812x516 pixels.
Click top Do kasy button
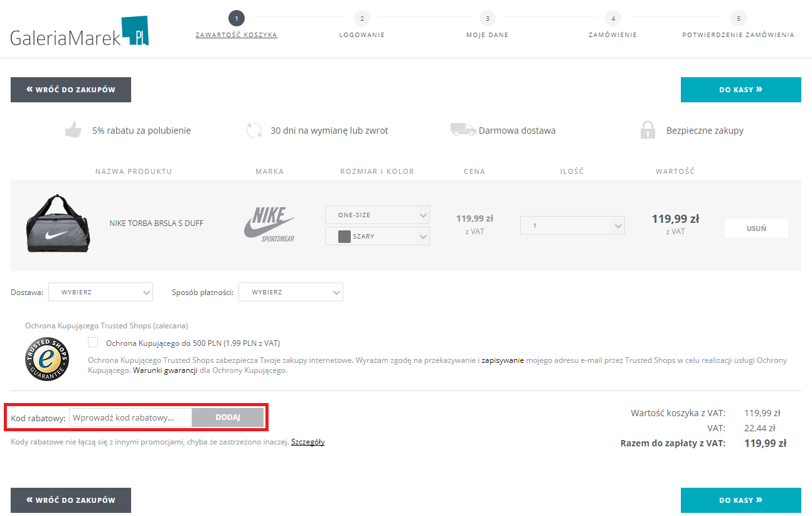click(741, 90)
